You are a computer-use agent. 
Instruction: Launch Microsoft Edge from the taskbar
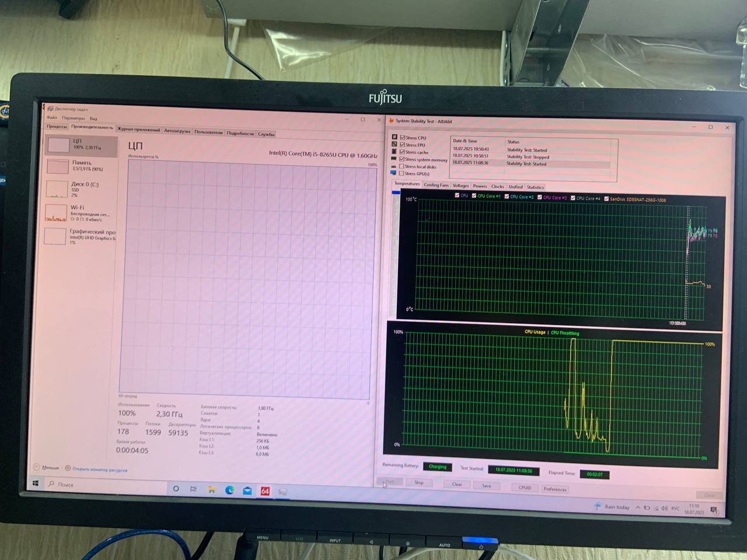coord(229,490)
